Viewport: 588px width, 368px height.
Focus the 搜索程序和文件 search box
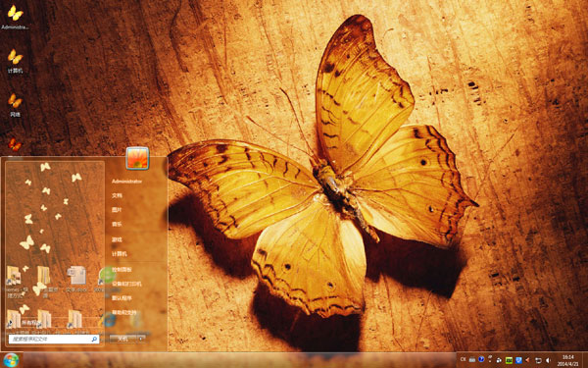click(54, 340)
